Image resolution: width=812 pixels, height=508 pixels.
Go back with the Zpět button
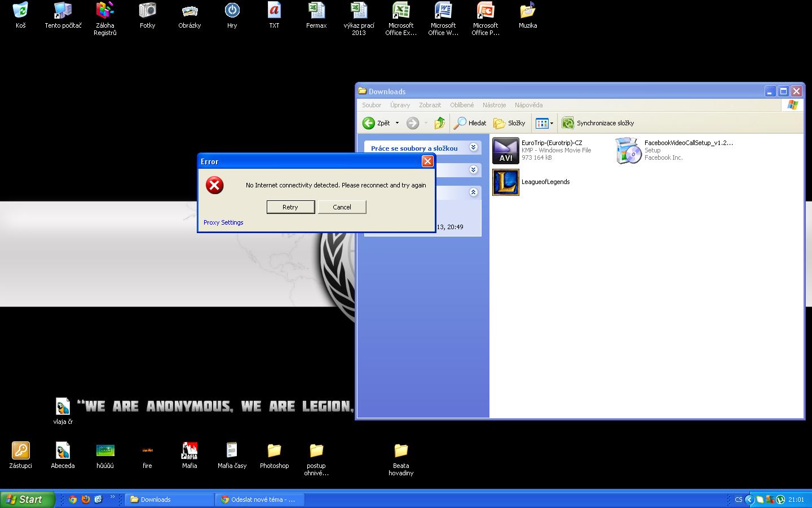click(377, 123)
